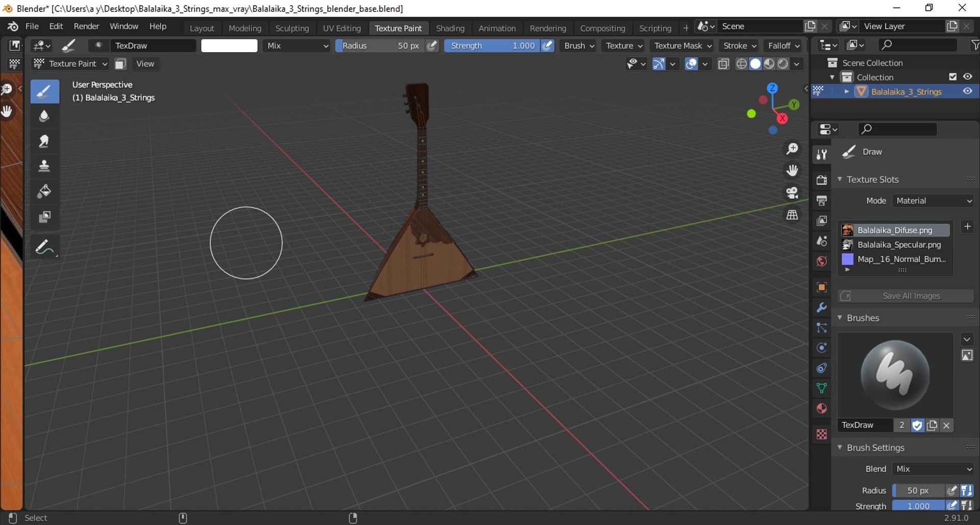Toggle X-ray display in viewport header
Viewport: 980px width, 525px height.
pyautogui.click(x=723, y=64)
